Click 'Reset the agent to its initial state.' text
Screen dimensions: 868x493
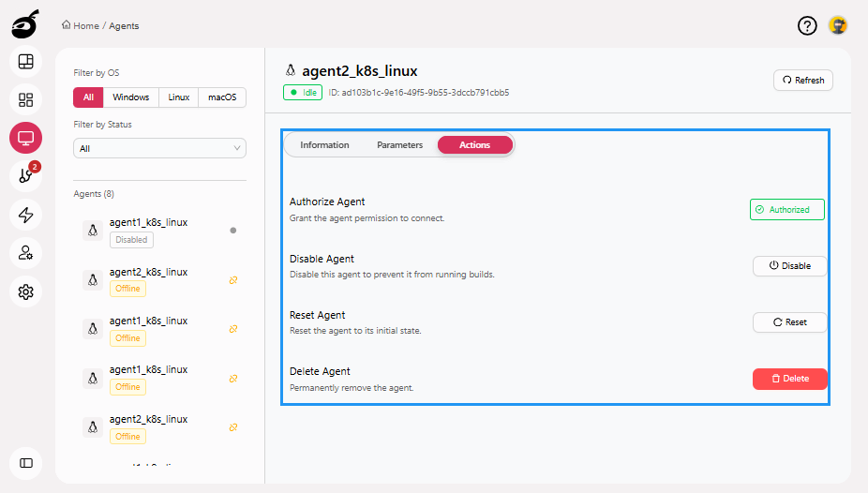pos(355,331)
